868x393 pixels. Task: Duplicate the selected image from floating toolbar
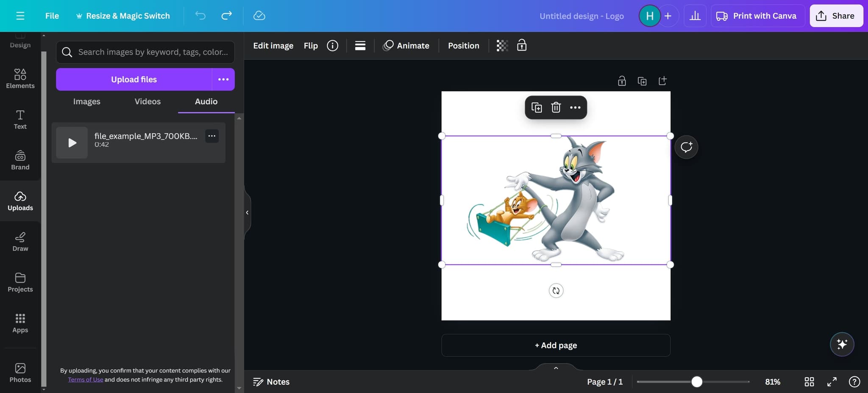(537, 108)
